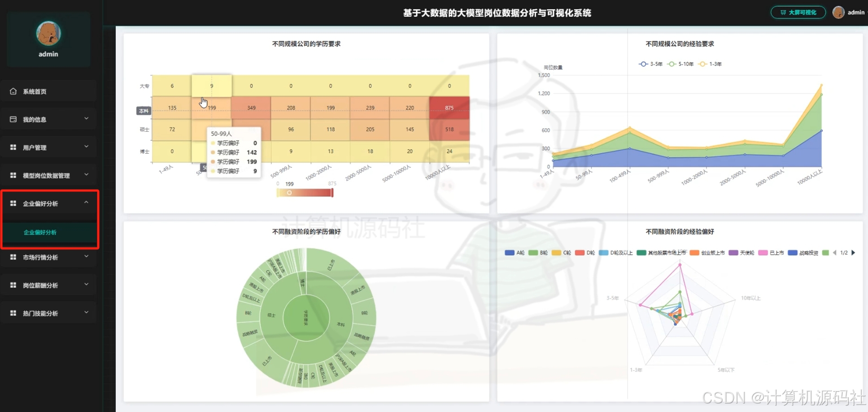Click the center 学历要求 sunburst segment
868x412 pixels.
[x=306, y=318]
